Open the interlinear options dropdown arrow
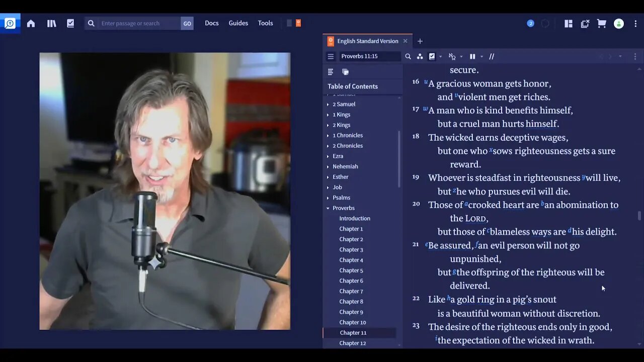This screenshot has width=644, height=362. click(461, 56)
